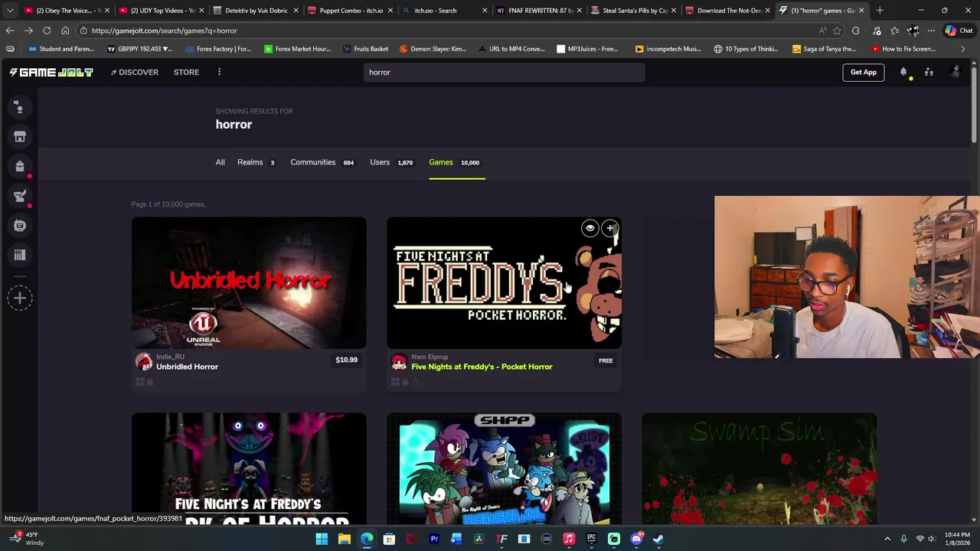The height and width of the screenshot is (551, 980).
Task: Go to the browser home page
Action: [x=65, y=31]
